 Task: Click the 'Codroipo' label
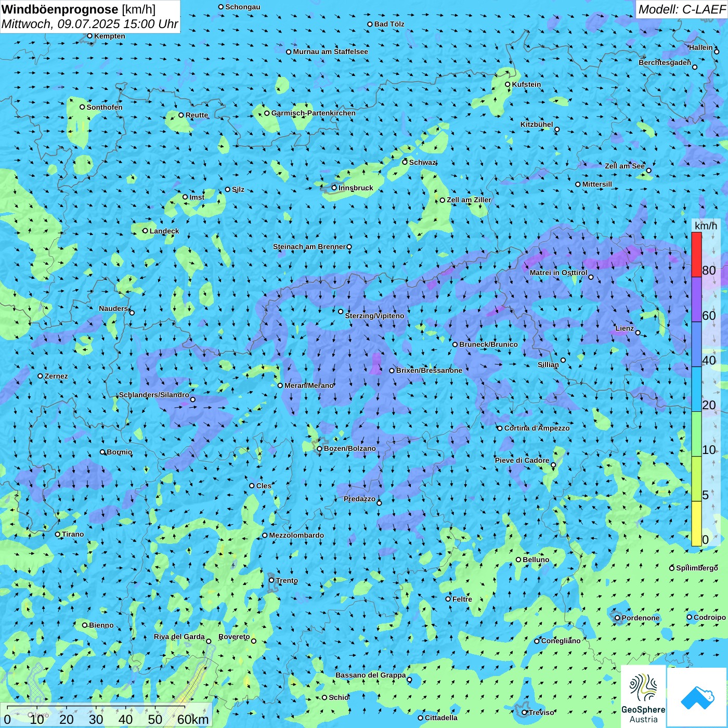click(709, 617)
